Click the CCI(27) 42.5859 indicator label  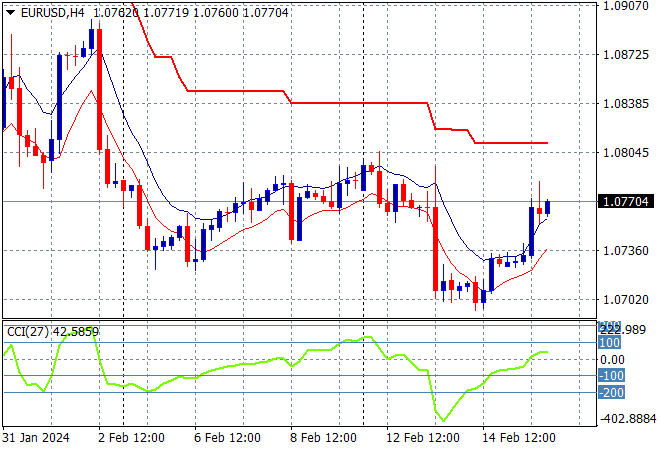pos(53,332)
